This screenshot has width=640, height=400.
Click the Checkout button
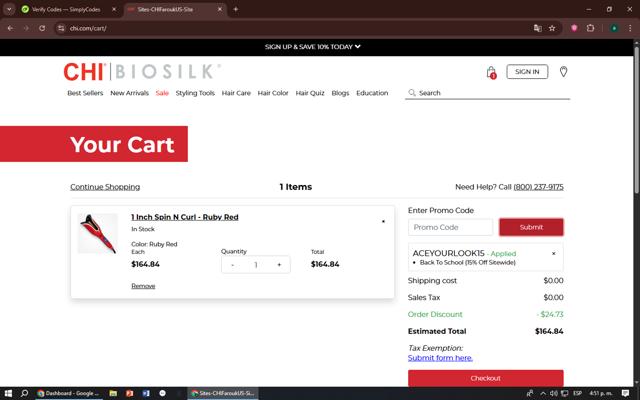click(485, 378)
